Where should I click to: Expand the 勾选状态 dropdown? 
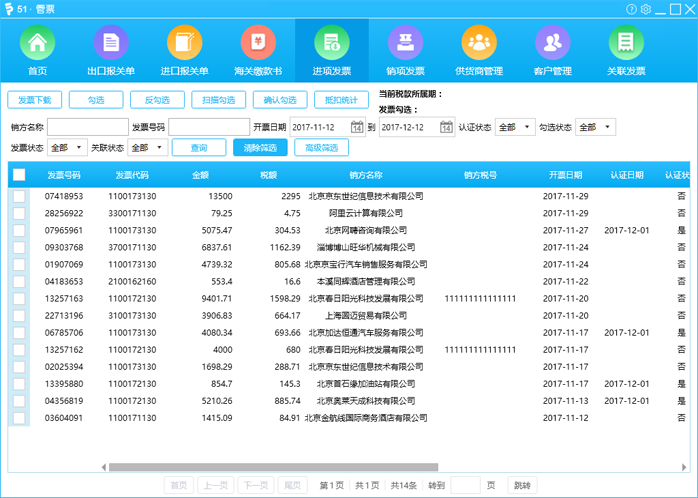click(596, 127)
